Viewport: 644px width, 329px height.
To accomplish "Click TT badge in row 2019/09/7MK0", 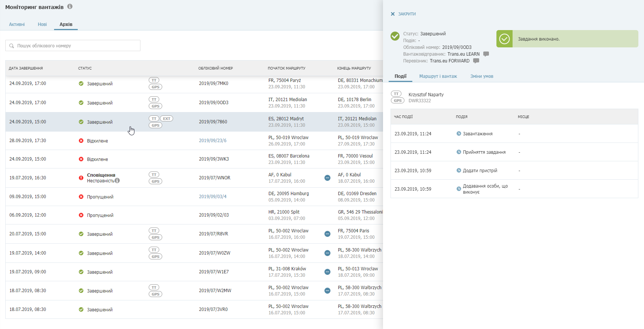I will 154,80.
